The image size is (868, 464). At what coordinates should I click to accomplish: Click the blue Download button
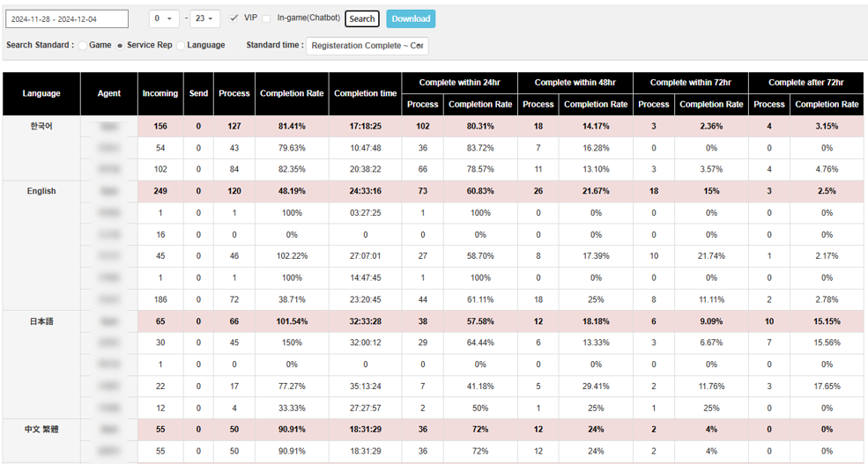[411, 18]
